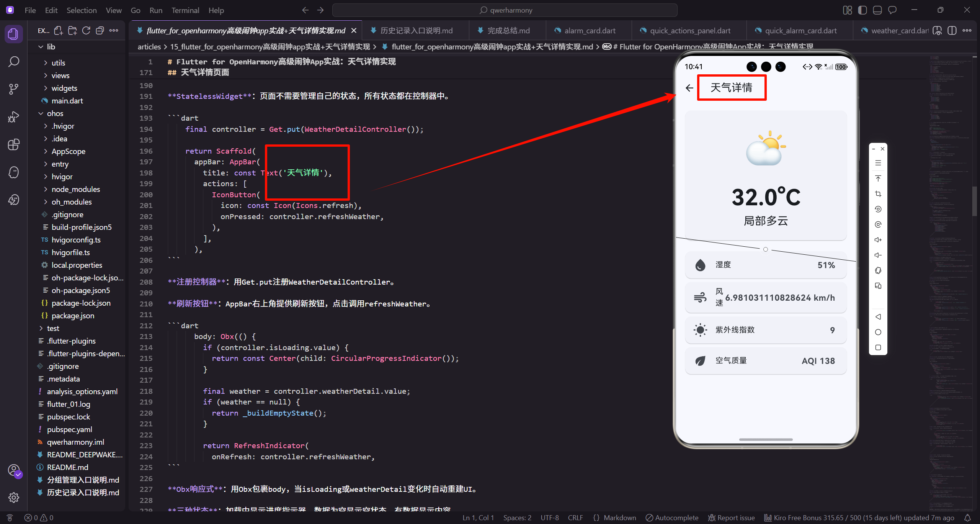The height and width of the screenshot is (524, 980).
Task: Open Accounts menu in activity bar
Action: click(x=13, y=470)
